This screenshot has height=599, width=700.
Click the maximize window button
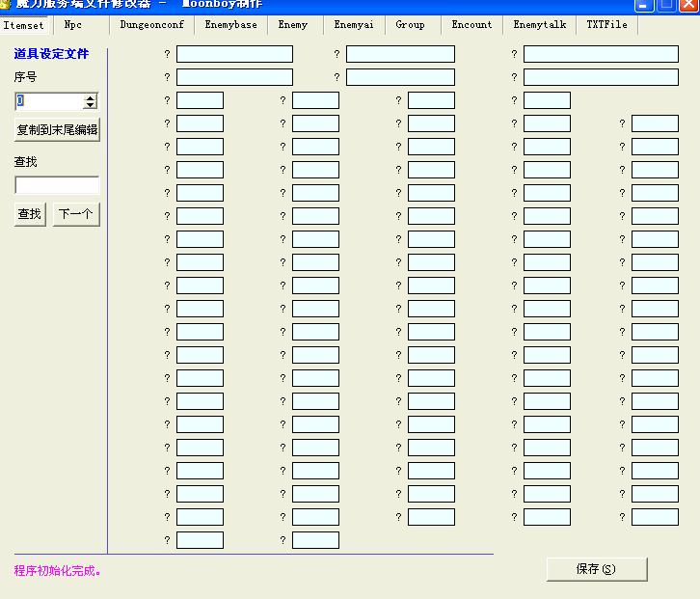coord(666,5)
